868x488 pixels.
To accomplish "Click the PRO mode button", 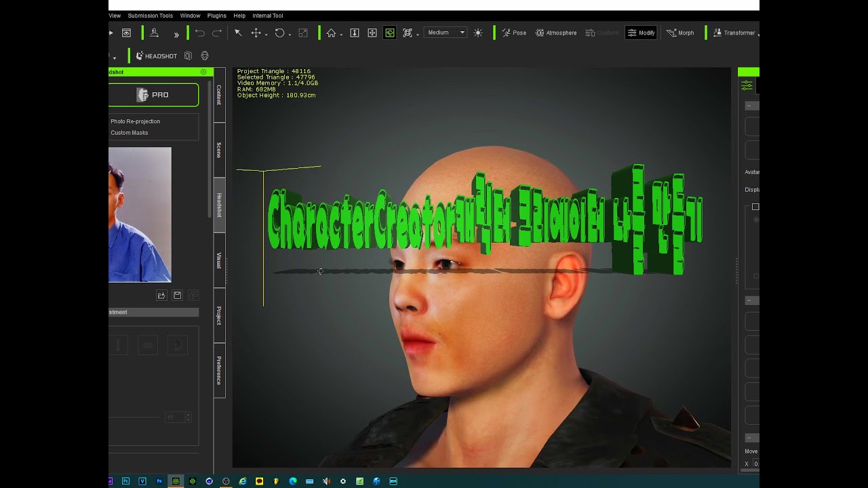I will pyautogui.click(x=153, y=95).
